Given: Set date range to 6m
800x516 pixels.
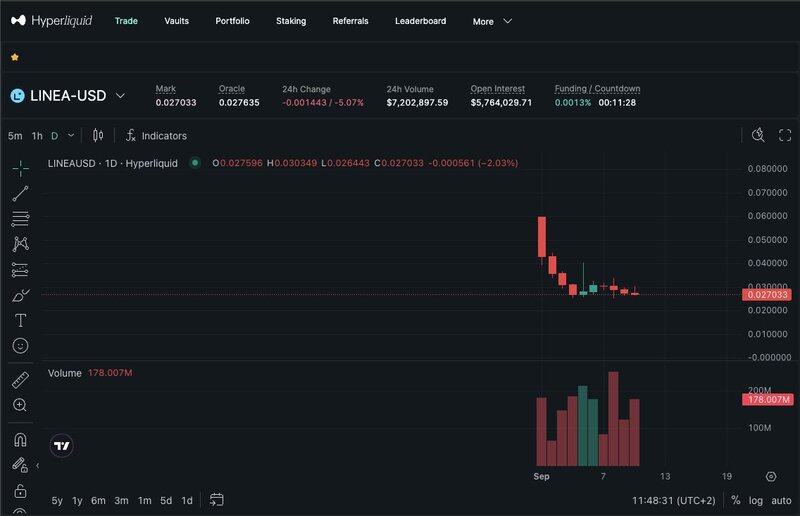Looking at the screenshot, I should (98, 501).
